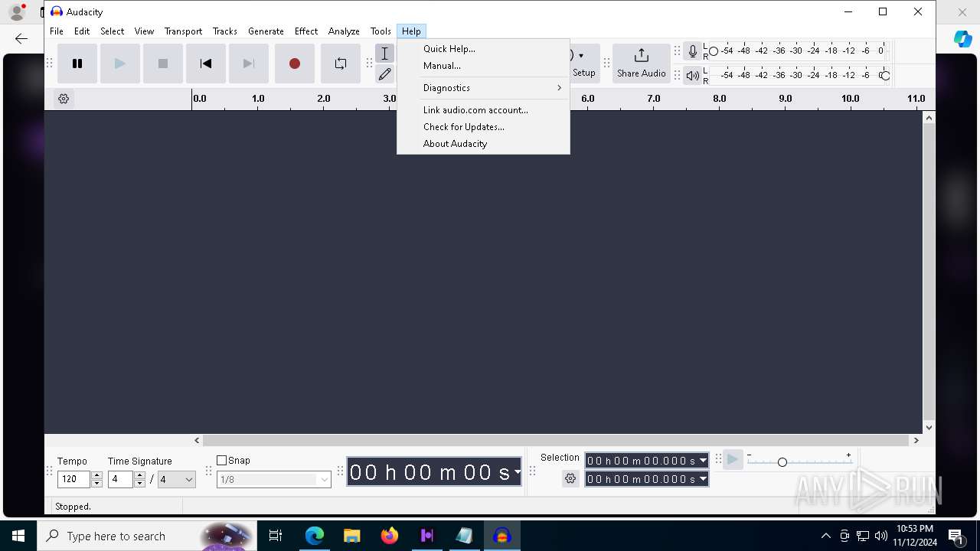Close the Help menu by clicking Help
Viewport: 980px width, 551px height.
(x=411, y=31)
